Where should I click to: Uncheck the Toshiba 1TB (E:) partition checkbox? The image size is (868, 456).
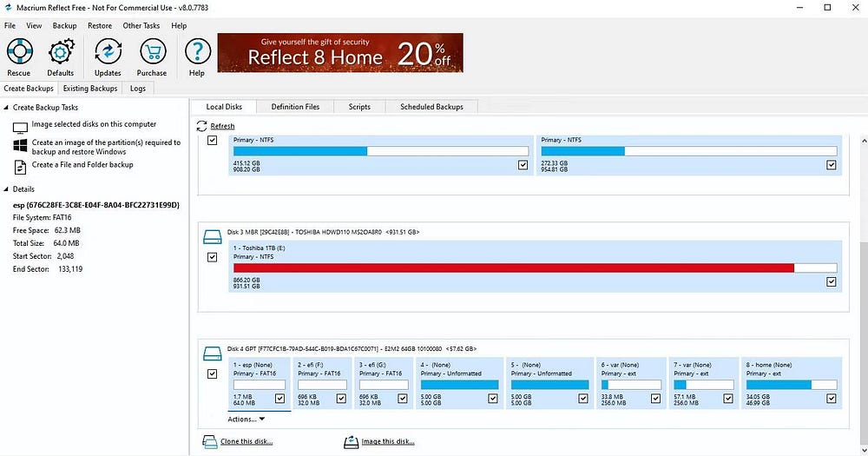pyautogui.click(x=831, y=281)
